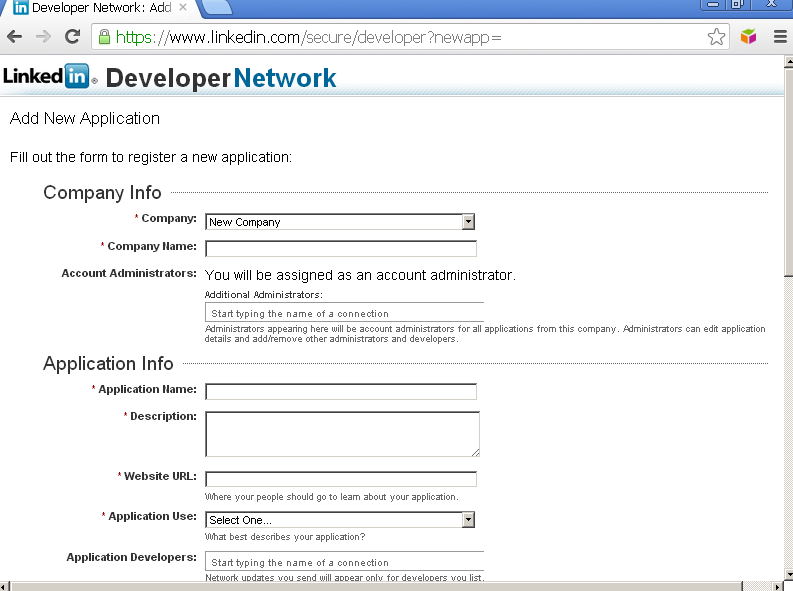Viewport: 793px width, 591px height.
Task: Click the colorful cube extension icon
Action: click(x=748, y=37)
